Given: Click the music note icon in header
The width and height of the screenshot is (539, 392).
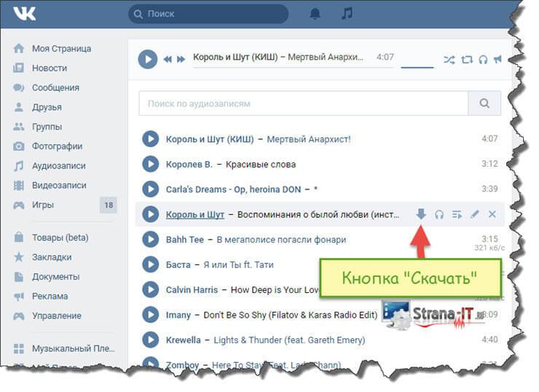Looking at the screenshot, I should tap(347, 14).
